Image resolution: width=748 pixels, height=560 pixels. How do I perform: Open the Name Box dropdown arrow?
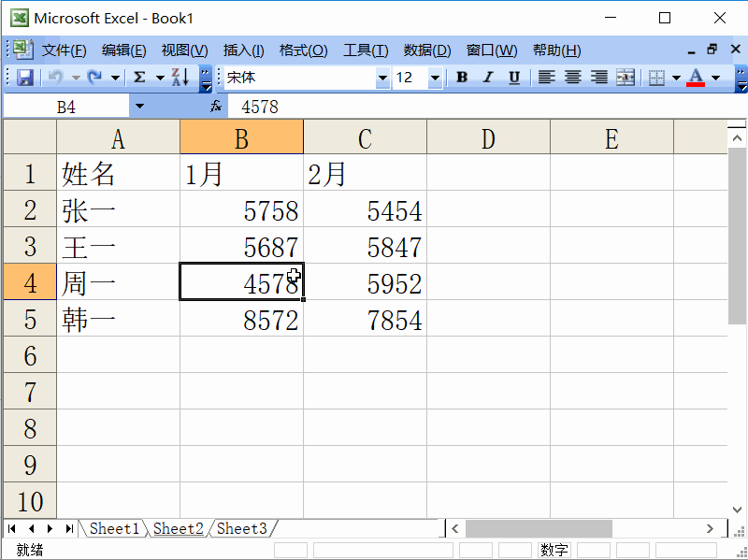pyautogui.click(x=139, y=106)
